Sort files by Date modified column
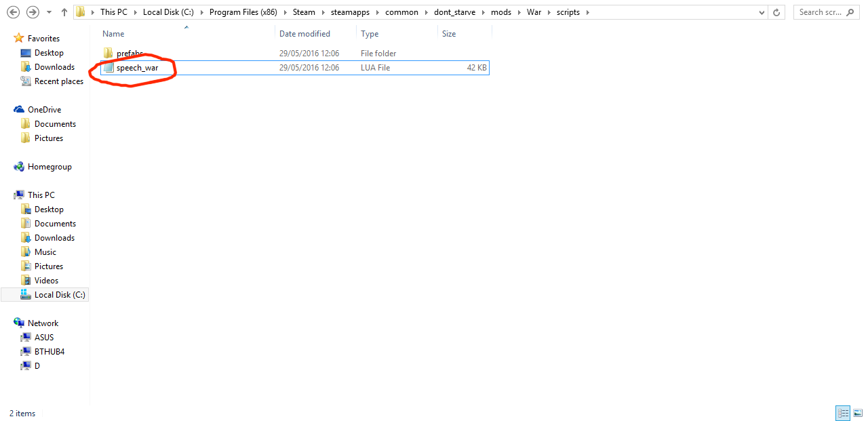Image resolution: width=868 pixels, height=421 pixels. point(304,34)
